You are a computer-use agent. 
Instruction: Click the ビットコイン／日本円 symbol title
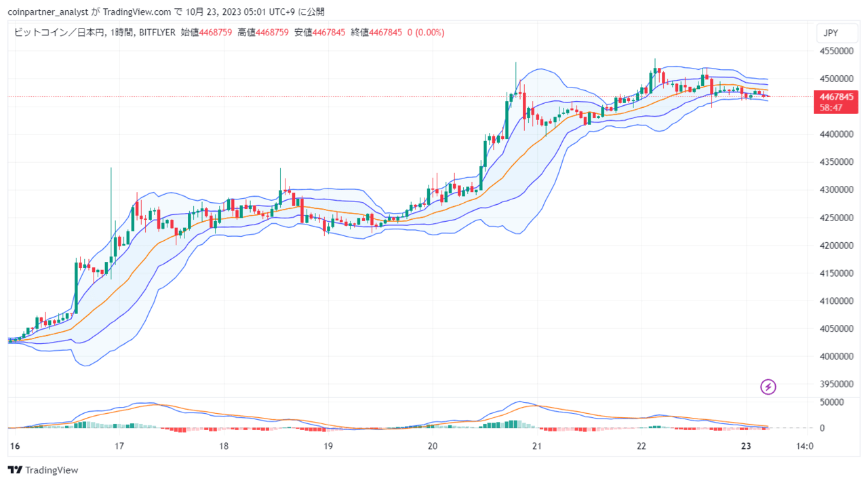[59, 32]
